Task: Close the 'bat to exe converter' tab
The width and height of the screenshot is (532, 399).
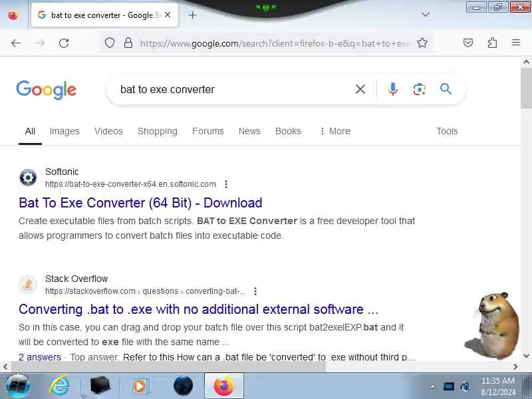Action: (x=168, y=15)
